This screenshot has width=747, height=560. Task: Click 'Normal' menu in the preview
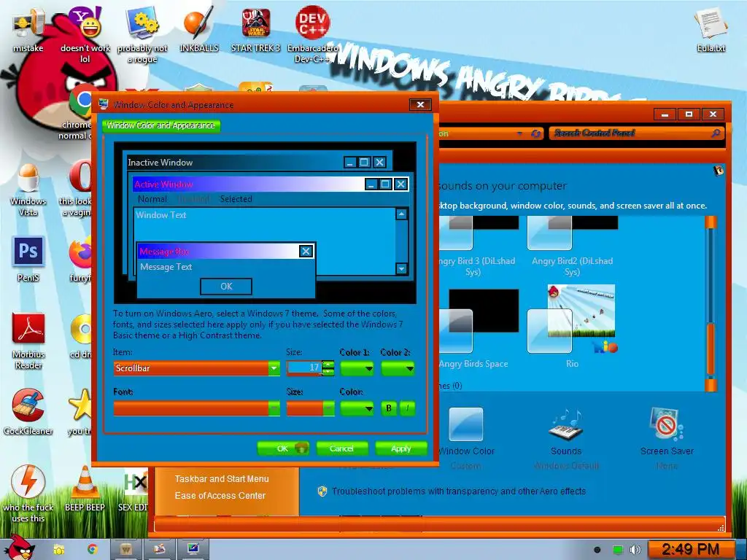tap(152, 199)
